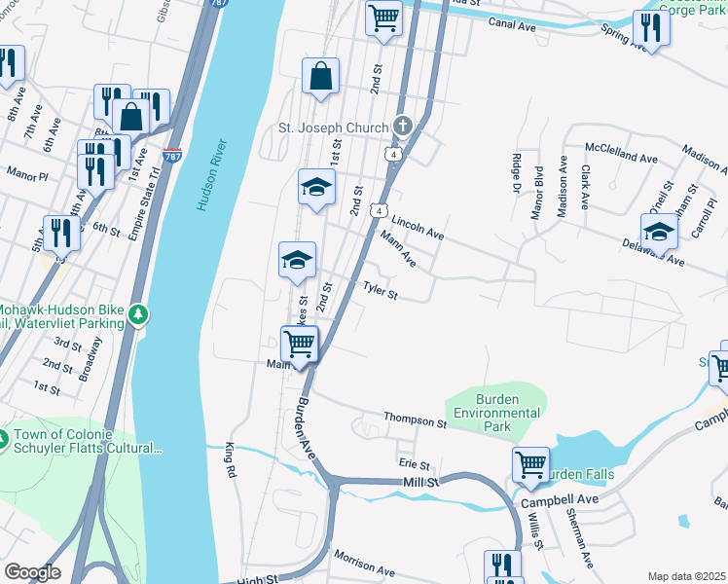The height and width of the screenshot is (584, 728).
Task: Select the shopping bag pin near 2nd St
Action: (x=320, y=79)
